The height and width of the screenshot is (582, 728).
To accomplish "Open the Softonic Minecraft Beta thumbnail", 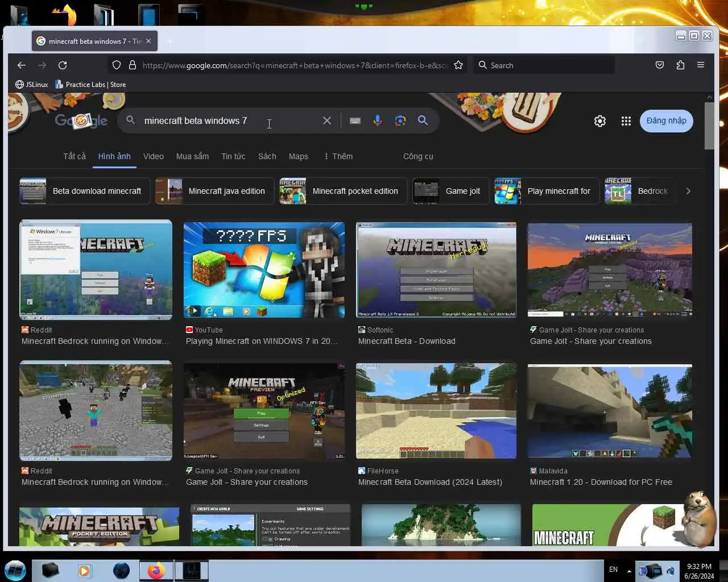I will pyautogui.click(x=436, y=269).
